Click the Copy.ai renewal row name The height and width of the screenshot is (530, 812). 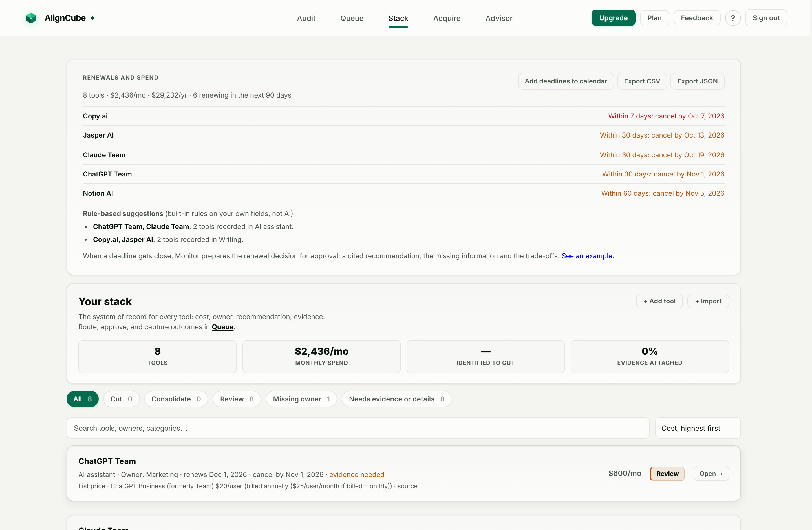tap(95, 116)
